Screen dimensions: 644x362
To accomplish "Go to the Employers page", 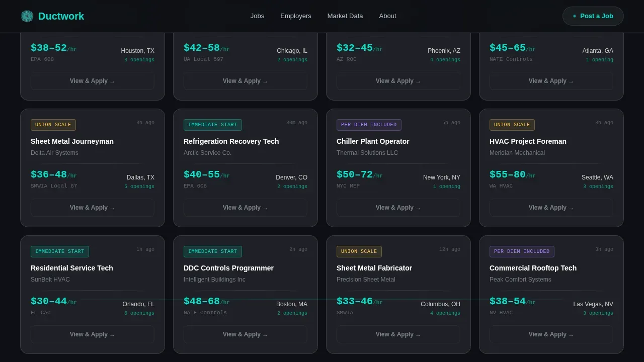I will point(296,16).
